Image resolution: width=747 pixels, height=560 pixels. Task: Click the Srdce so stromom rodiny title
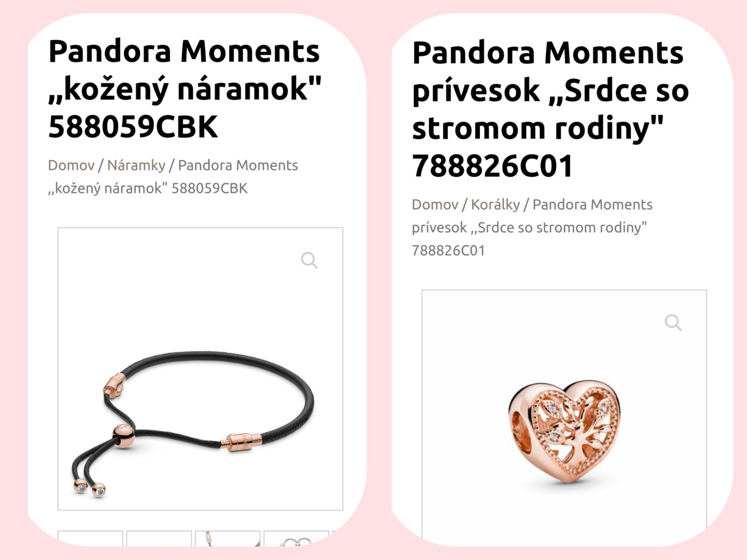(x=550, y=109)
